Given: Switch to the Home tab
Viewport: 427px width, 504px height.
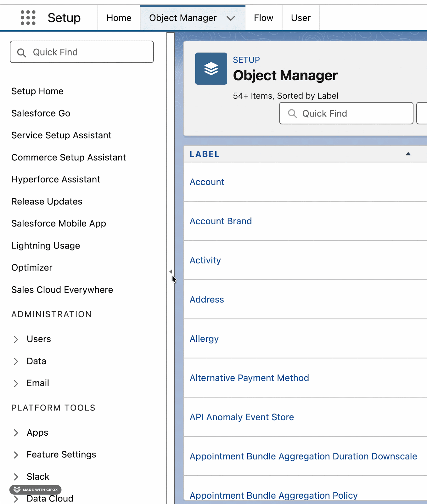Looking at the screenshot, I should pos(119,18).
